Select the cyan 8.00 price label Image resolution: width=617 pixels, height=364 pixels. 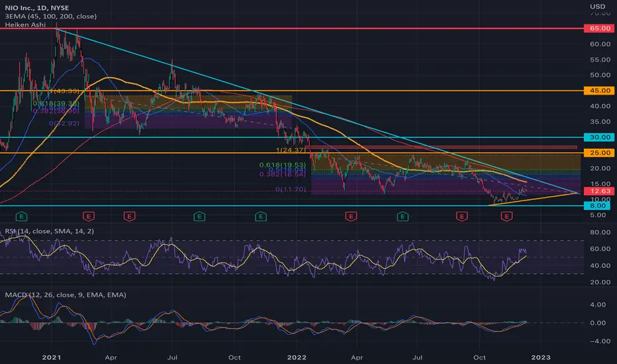coord(598,205)
